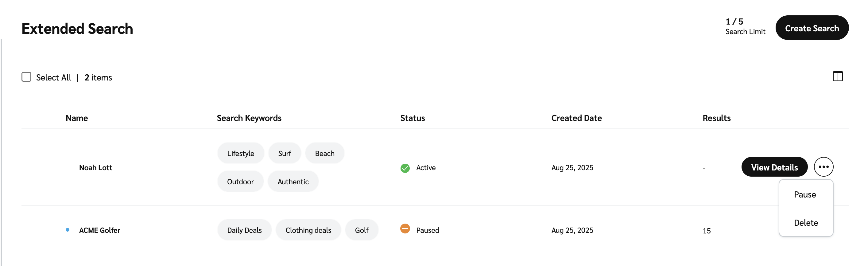Open the column layout icon

point(837,76)
